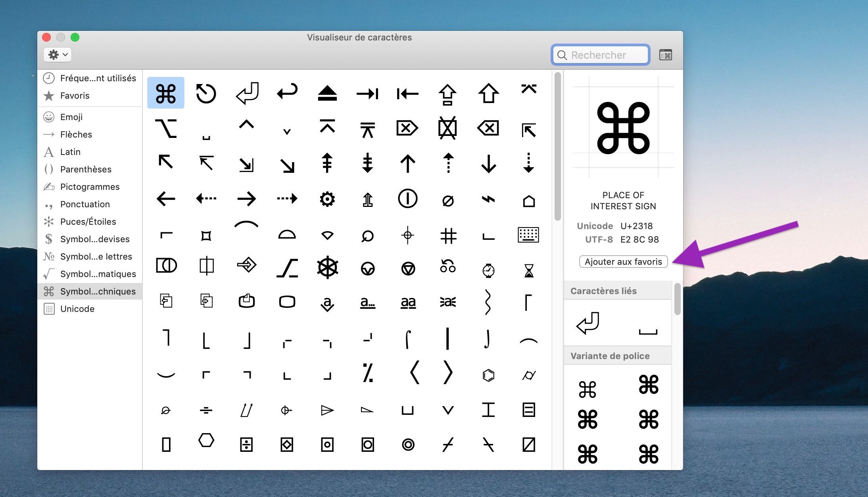The height and width of the screenshot is (497, 868).
Task: Click the helm wheel symbol character
Action: point(327,268)
